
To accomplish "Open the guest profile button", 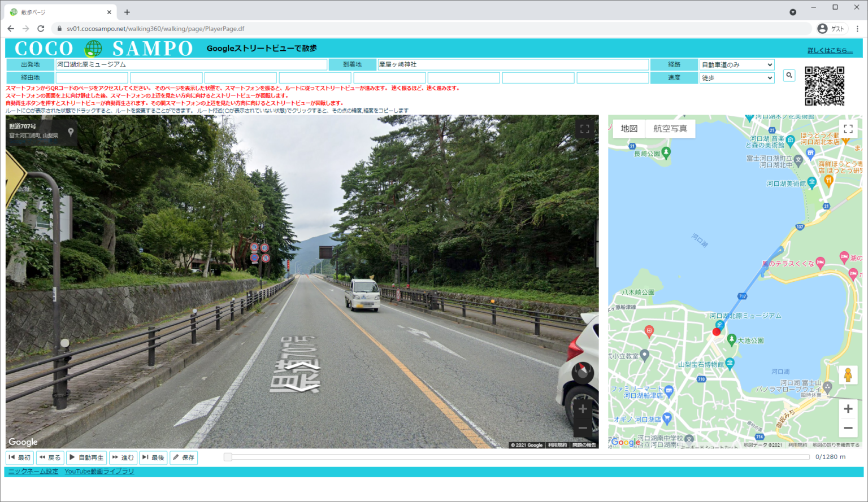I will pyautogui.click(x=831, y=29).
